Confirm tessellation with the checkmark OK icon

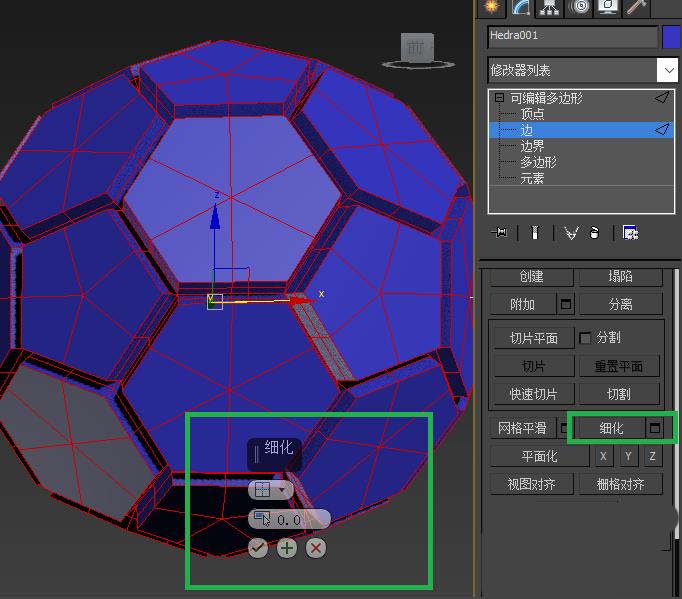[x=258, y=548]
